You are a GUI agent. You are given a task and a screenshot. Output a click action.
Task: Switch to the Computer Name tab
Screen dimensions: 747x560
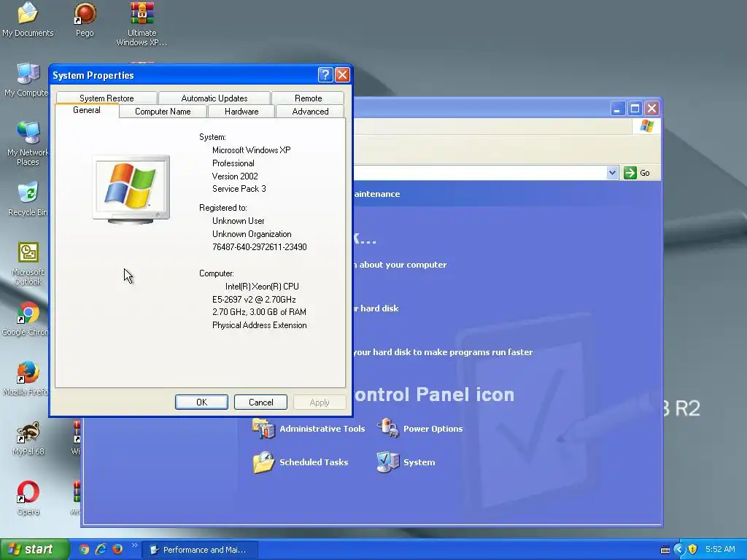coord(163,112)
